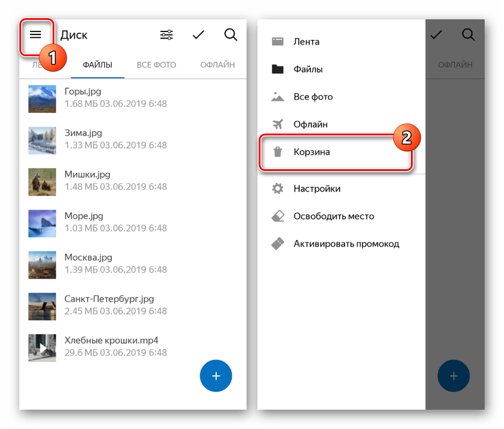This screenshot has width=504, height=429.
Task: Choose Корзина in the side menu
Action: (312, 152)
